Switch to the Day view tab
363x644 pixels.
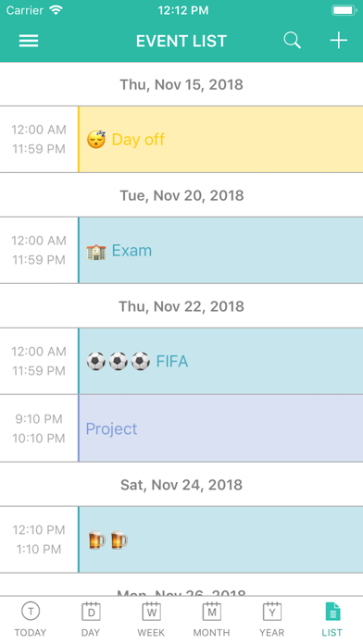pos(91,619)
